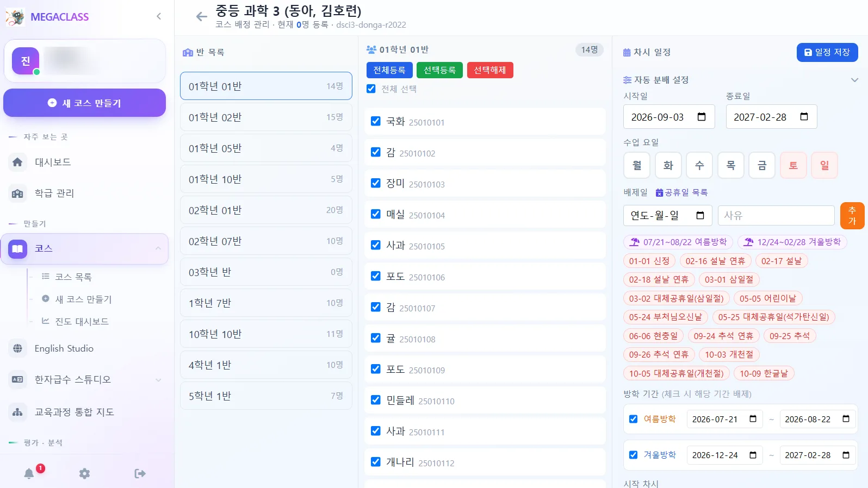Expand the 한자급수 스튜디오 chevron
Viewport: 868px width, 488px height.
click(158, 379)
